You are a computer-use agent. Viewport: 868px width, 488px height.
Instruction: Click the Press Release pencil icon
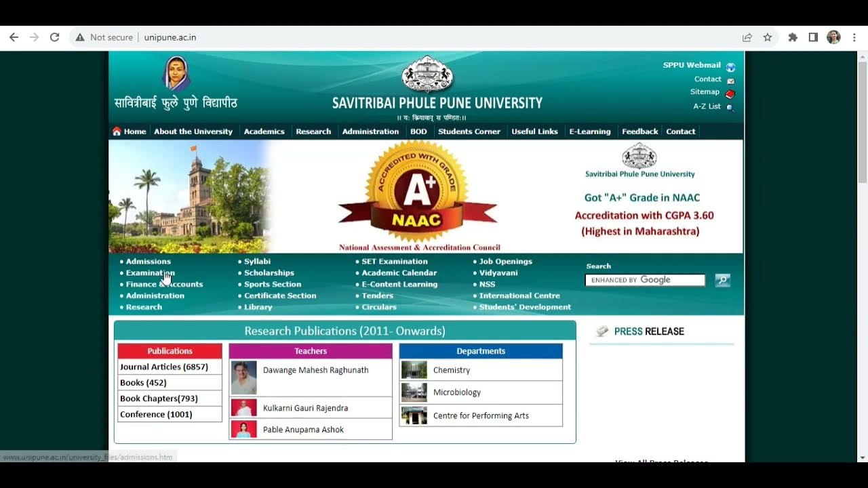601,331
